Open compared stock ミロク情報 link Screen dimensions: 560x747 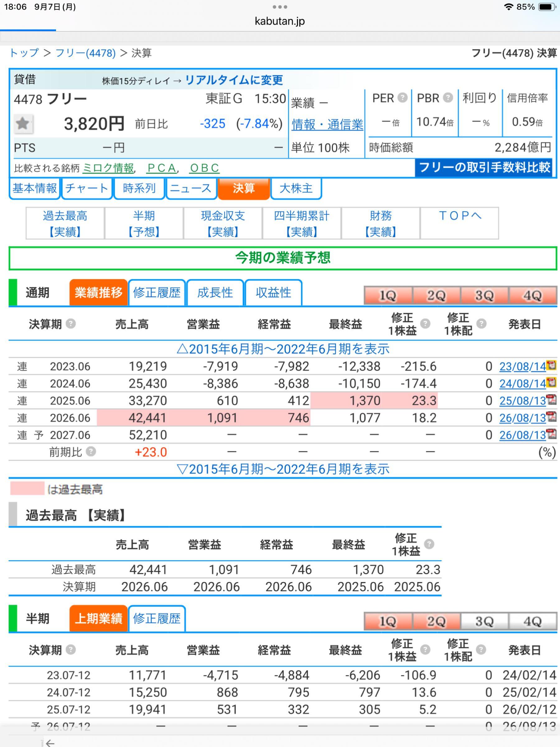point(108,168)
